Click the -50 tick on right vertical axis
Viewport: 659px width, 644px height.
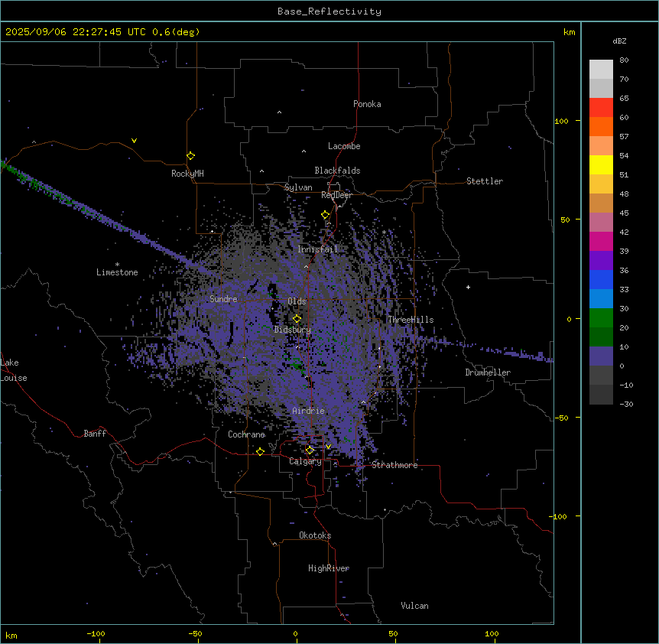point(561,418)
